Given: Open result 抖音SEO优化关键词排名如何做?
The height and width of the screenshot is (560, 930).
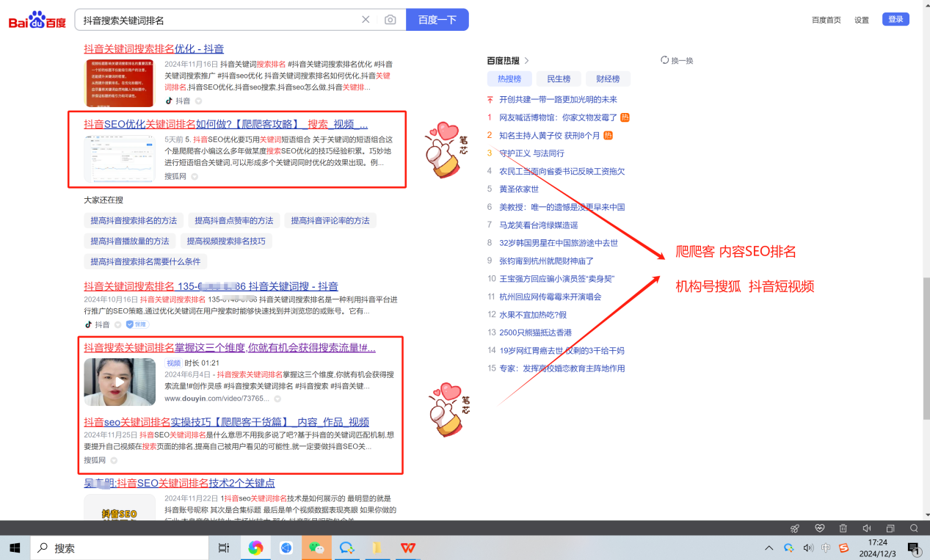Looking at the screenshot, I should click(226, 124).
